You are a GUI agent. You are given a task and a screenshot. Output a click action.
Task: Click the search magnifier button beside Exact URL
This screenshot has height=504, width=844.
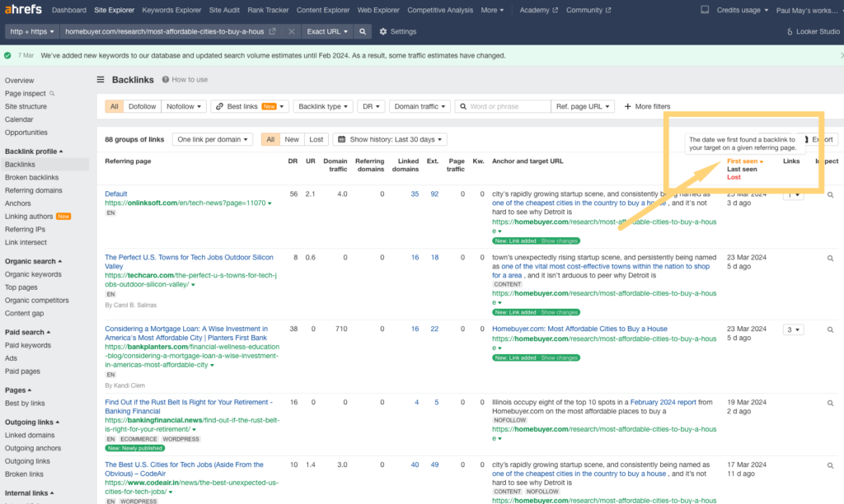[x=362, y=31]
